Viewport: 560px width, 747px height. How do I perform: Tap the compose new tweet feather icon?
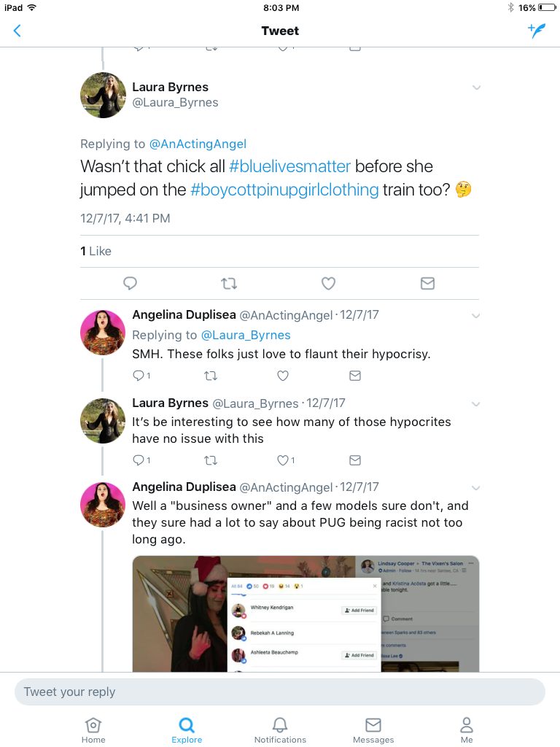click(x=536, y=31)
